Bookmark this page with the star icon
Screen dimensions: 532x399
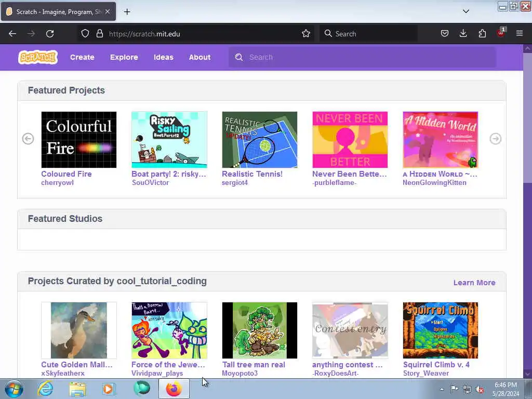tap(305, 34)
